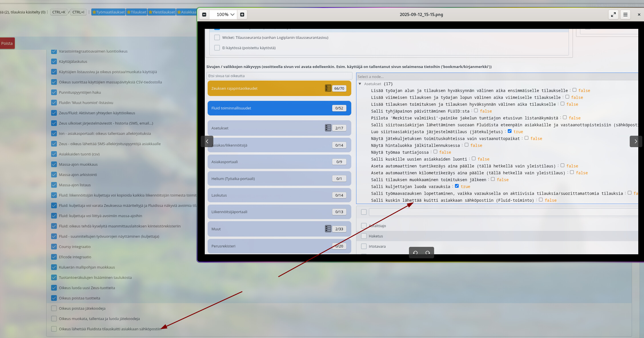
Task: Go to the next image arrow
Action: (635, 141)
